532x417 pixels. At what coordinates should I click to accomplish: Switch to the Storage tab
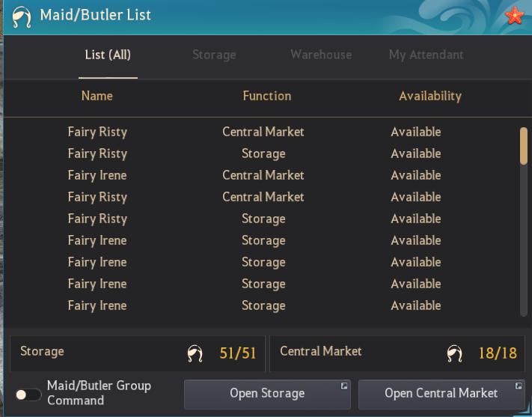[x=214, y=55]
